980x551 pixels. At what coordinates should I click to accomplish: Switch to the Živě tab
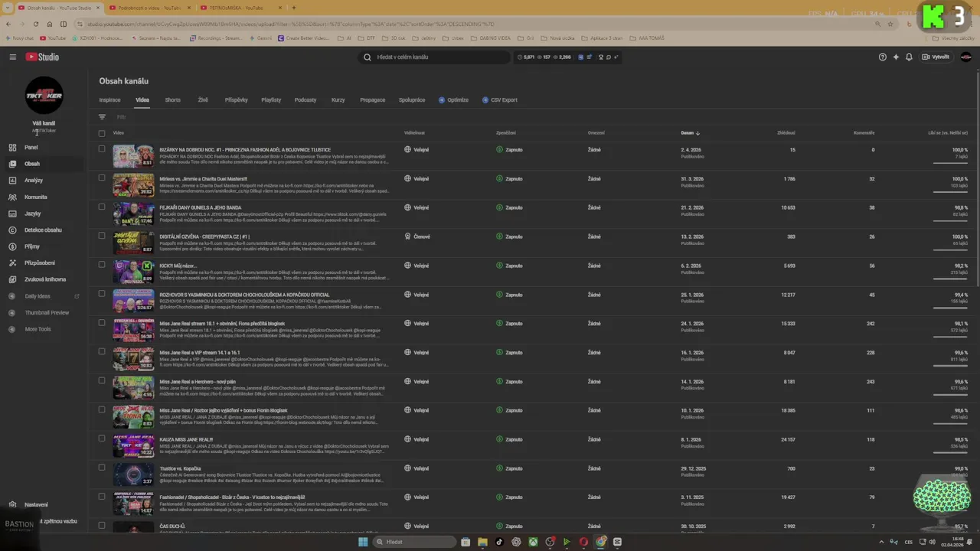pyautogui.click(x=203, y=99)
